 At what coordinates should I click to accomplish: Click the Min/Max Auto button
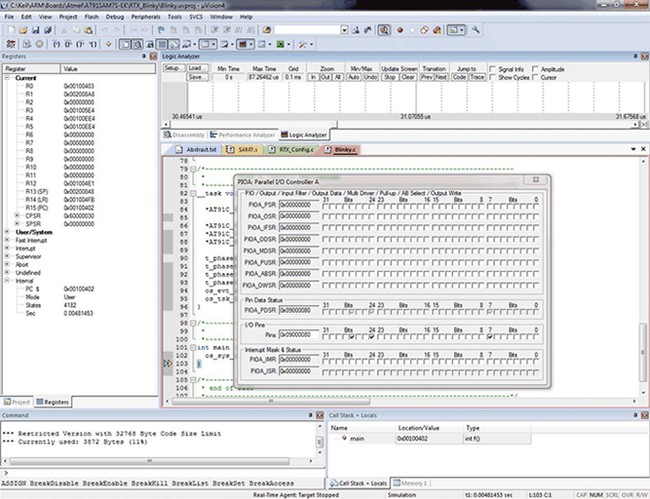(x=354, y=77)
